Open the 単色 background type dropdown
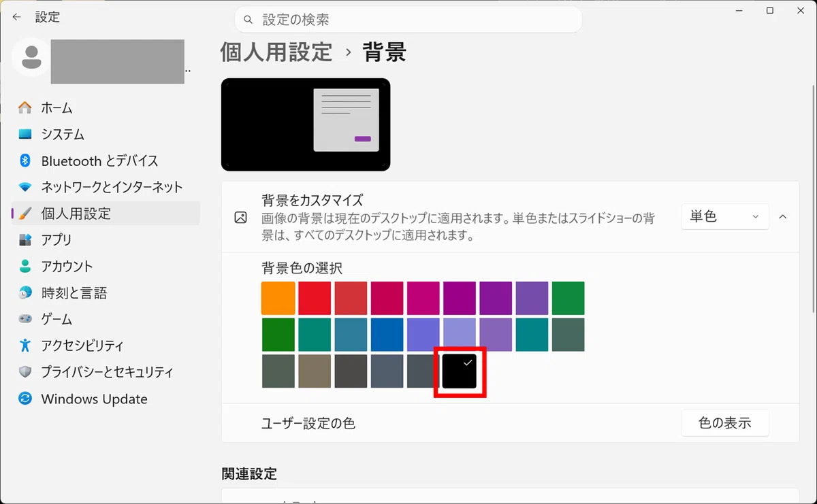817x504 pixels. (724, 216)
